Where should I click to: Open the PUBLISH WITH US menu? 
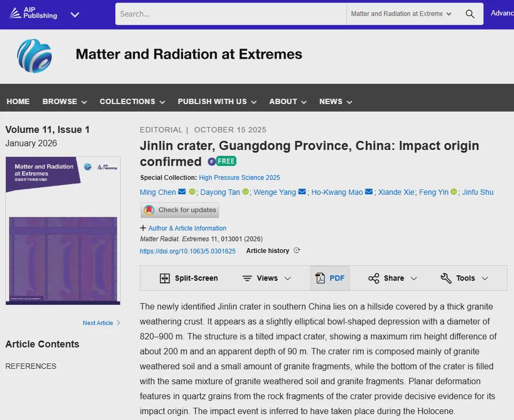217,101
